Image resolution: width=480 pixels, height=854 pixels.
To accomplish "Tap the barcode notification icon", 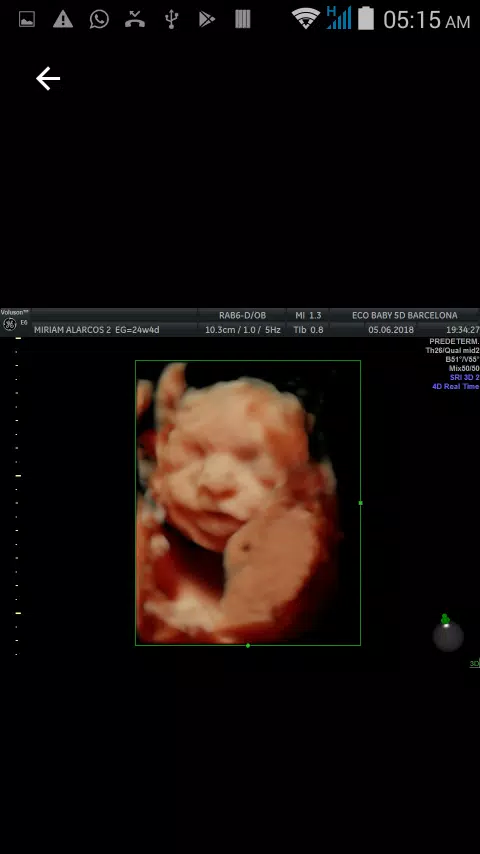I will pos(242,19).
